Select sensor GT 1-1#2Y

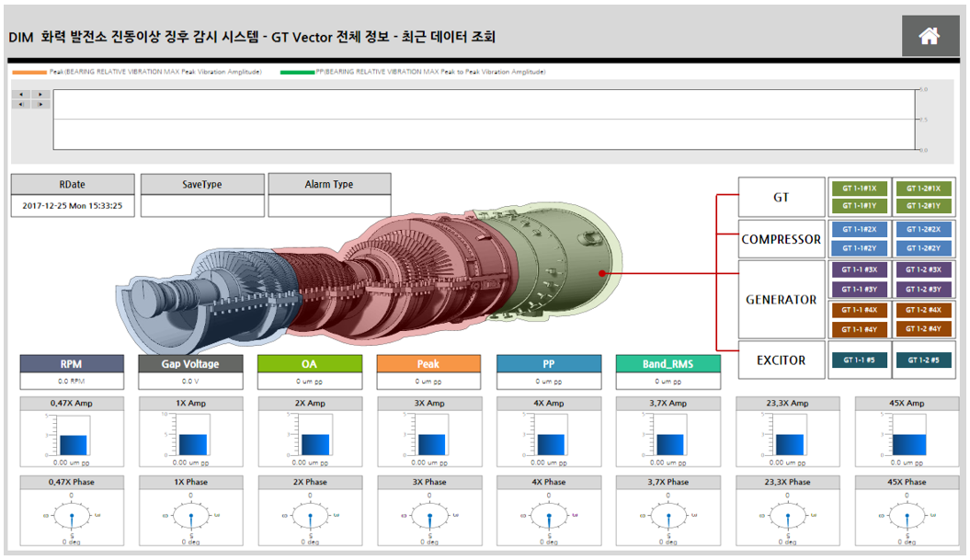click(860, 248)
